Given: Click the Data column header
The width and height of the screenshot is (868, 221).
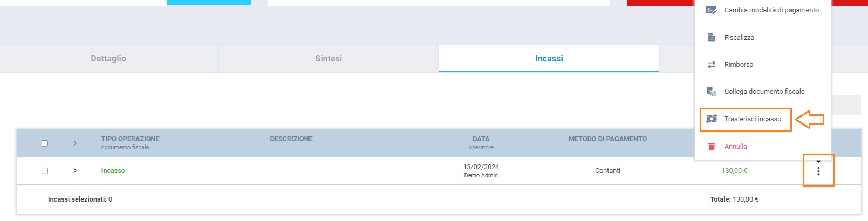Looking at the screenshot, I should 481,139.
